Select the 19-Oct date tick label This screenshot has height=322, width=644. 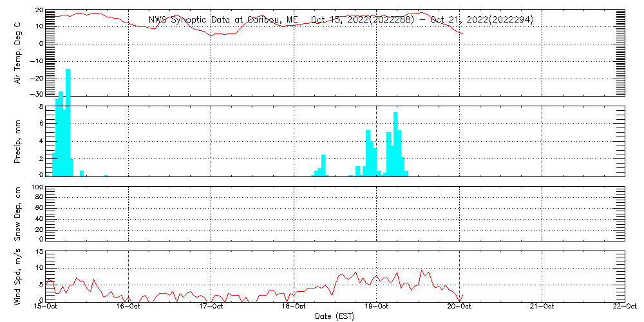377,307
